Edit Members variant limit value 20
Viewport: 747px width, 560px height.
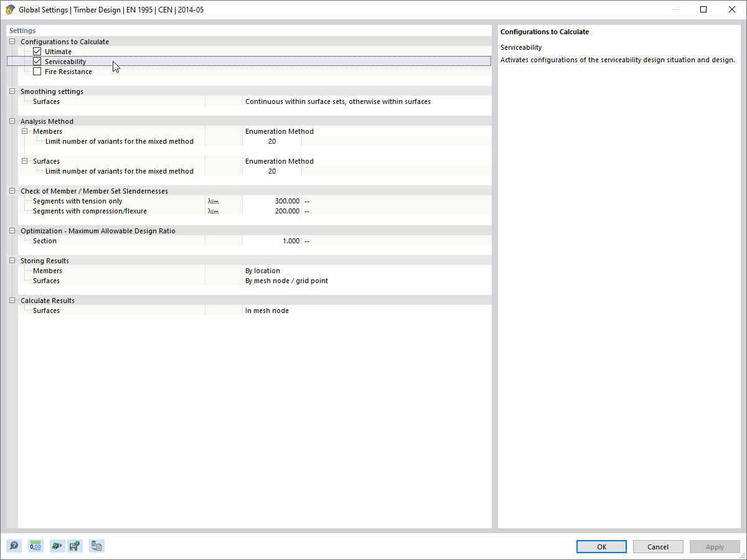(272, 141)
